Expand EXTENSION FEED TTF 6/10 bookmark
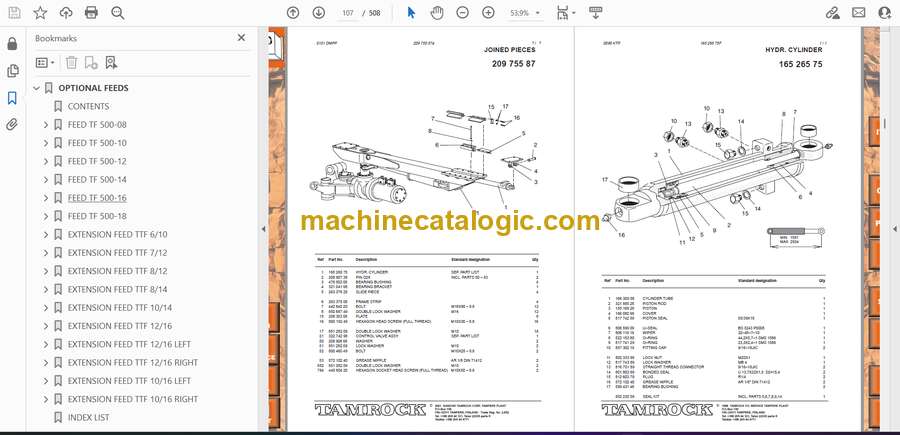The height and width of the screenshot is (435, 900). tap(46, 235)
